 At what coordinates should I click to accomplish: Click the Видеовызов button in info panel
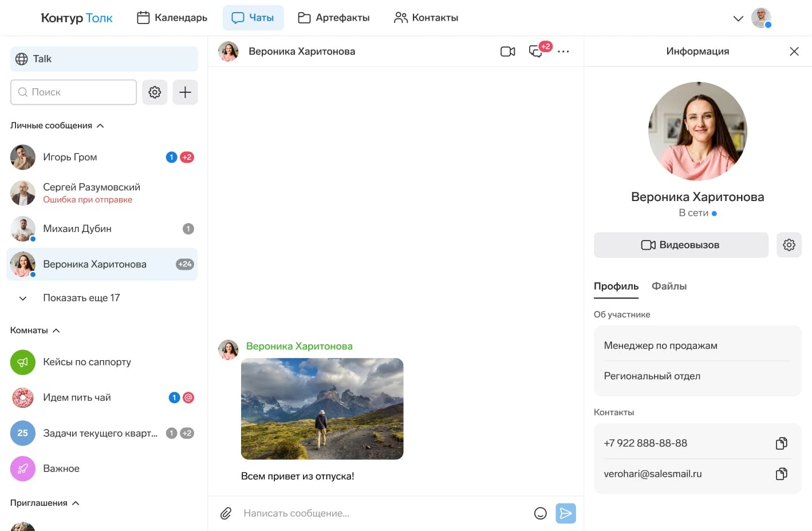click(681, 245)
